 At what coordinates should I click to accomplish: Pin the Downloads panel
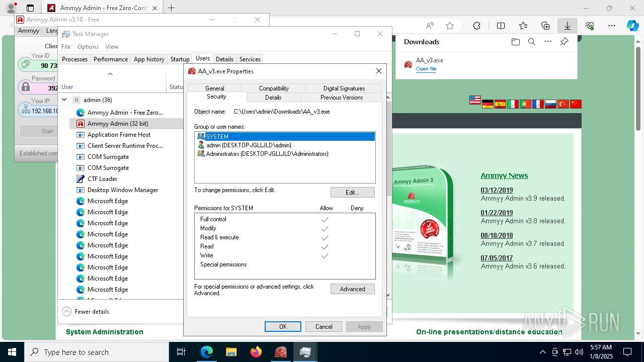coord(565,42)
